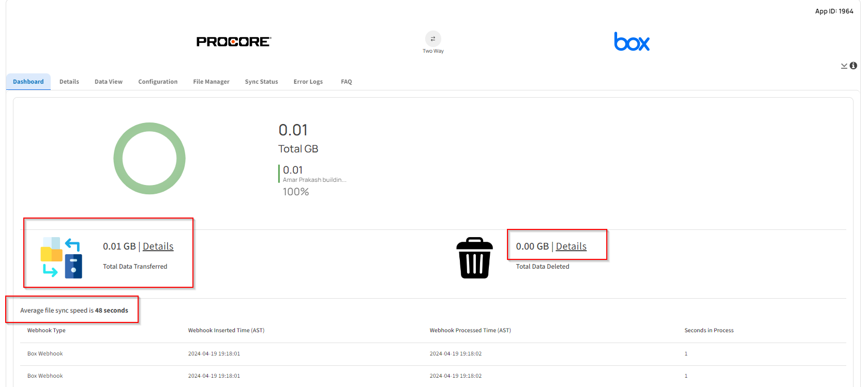
Task: View the Sync Status tab
Action: tap(261, 82)
